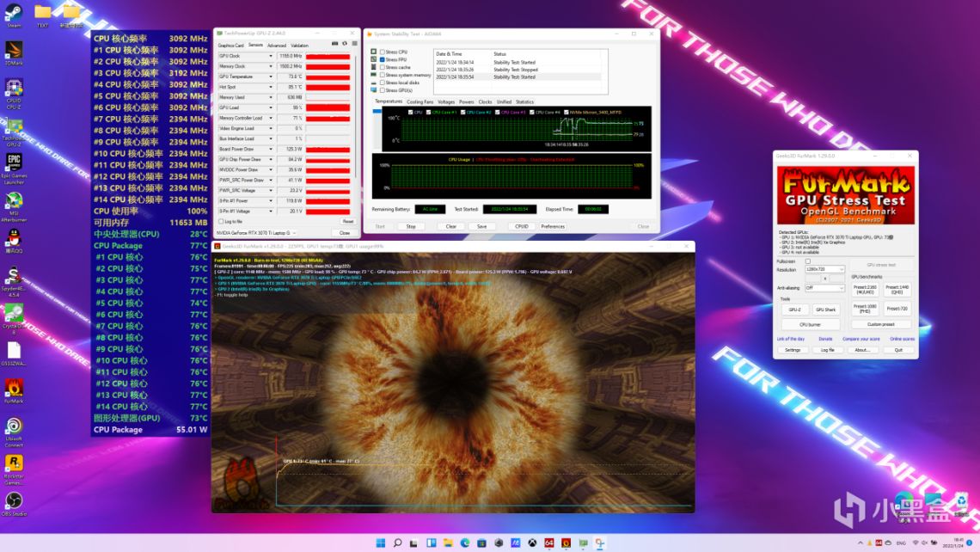Open Task View on taskbar
The height and width of the screenshot is (552, 980).
[413, 543]
